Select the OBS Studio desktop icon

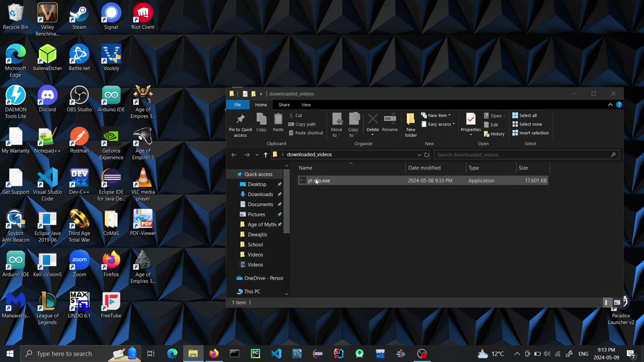click(79, 100)
